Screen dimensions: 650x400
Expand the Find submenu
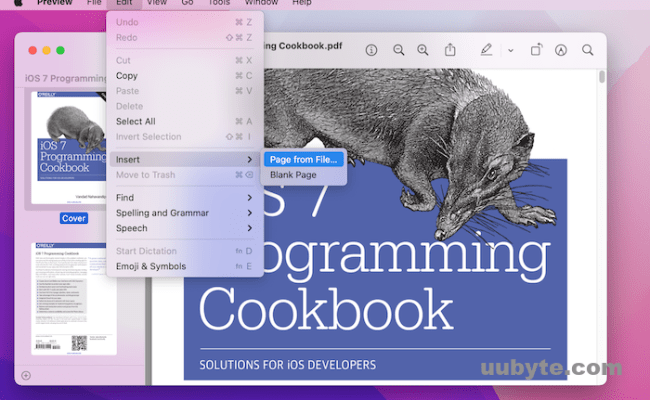click(185, 198)
